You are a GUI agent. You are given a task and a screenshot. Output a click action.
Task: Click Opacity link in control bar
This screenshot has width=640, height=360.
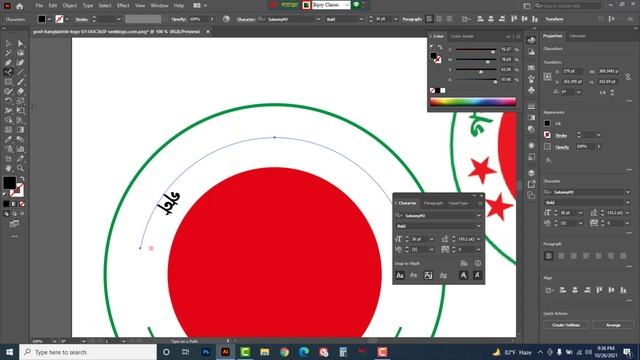pyautogui.click(x=178, y=19)
